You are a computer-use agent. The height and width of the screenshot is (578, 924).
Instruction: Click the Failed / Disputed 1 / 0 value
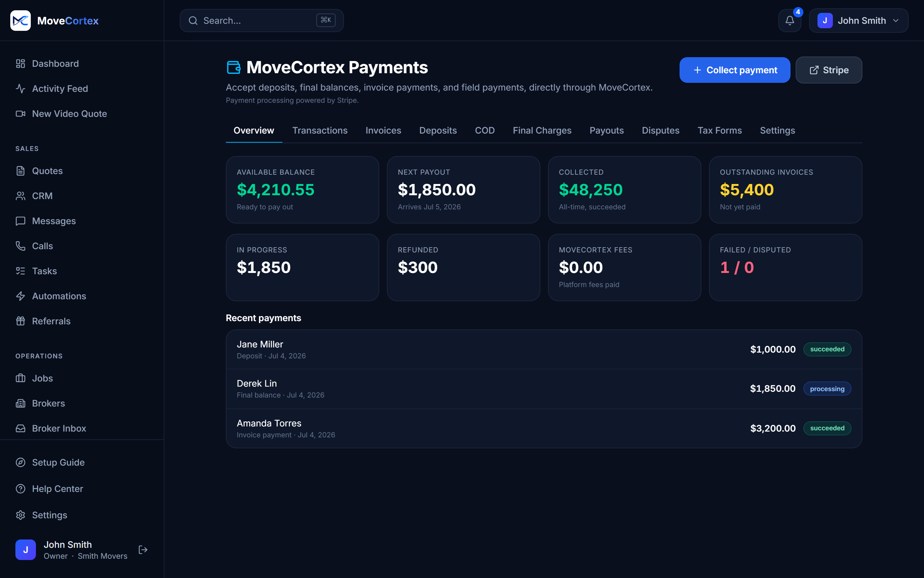(x=737, y=267)
